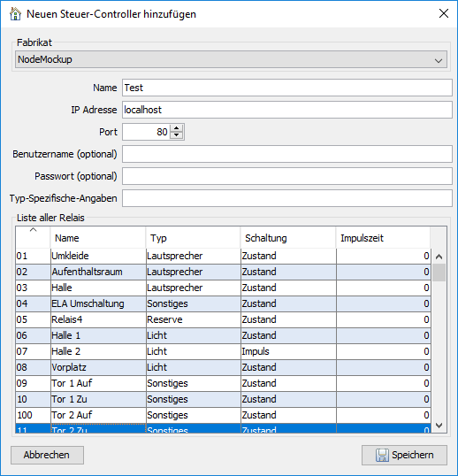Click the Passwort (optional) field
Image resolution: width=458 pixels, height=476 pixels.
click(x=287, y=176)
